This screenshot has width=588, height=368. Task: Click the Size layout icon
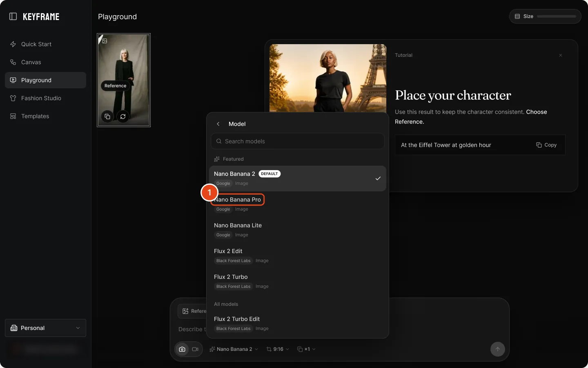pos(517,16)
